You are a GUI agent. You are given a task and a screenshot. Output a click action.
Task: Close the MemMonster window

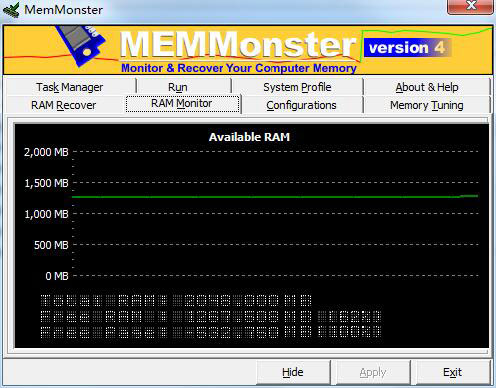pyautogui.click(x=470, y=6)
